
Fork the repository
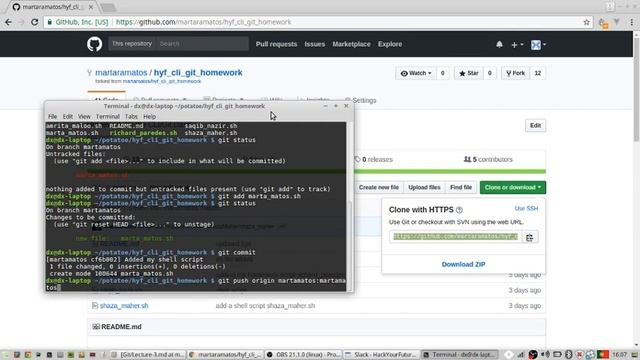(x=516, y=73)
